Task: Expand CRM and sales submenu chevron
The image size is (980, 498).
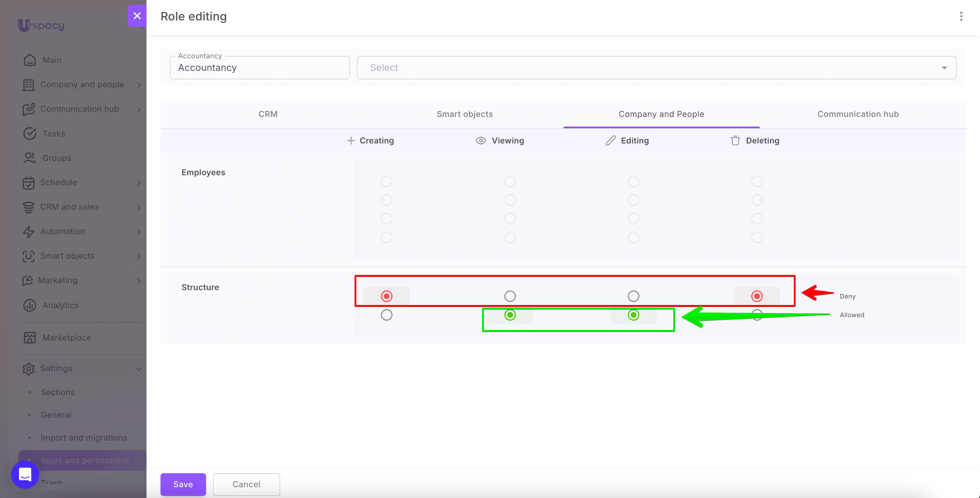Action: pos(139,208)
